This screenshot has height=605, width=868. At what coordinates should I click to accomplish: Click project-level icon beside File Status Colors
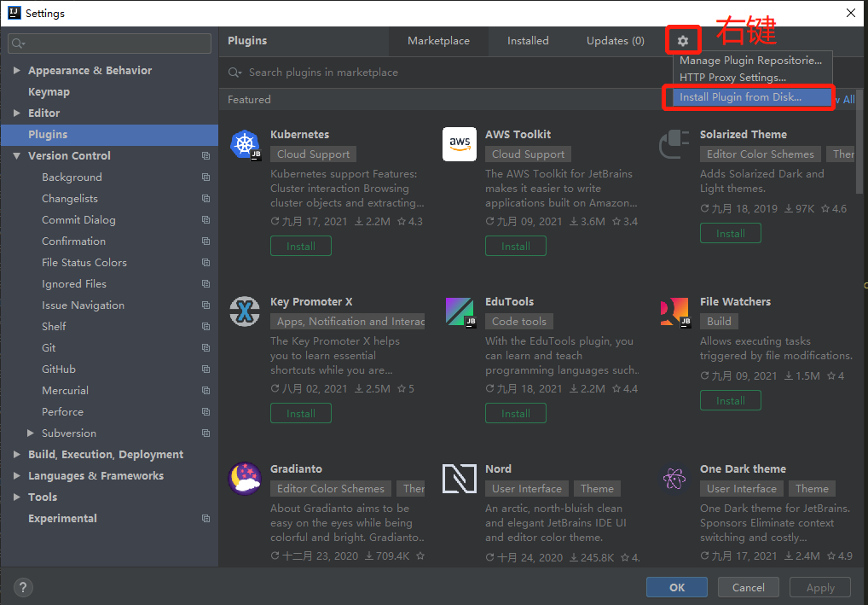(206, 263)
